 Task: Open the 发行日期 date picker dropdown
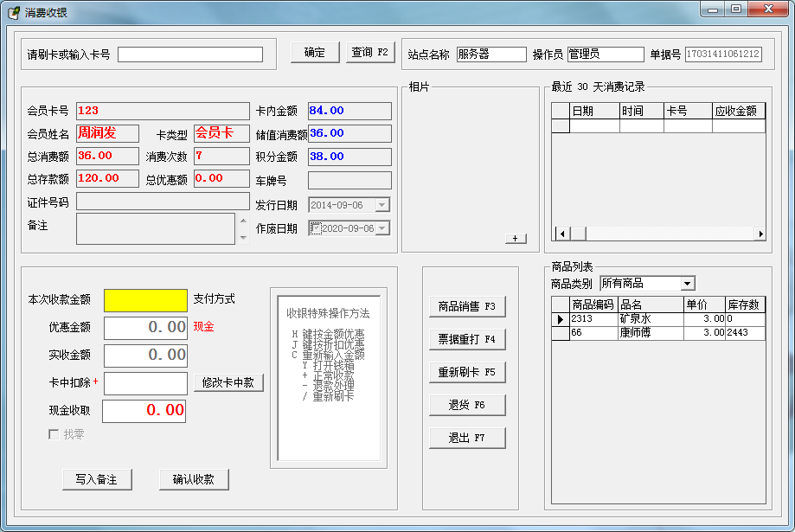click(381, 206)
